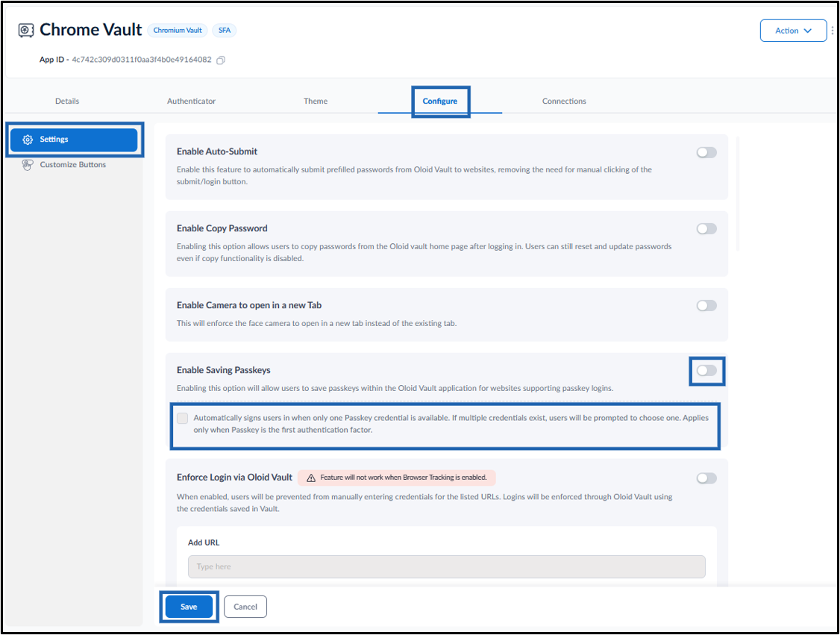Viewport: 840px width, 635px height.
Task: Go to the Theme tab
Action: 316,101
